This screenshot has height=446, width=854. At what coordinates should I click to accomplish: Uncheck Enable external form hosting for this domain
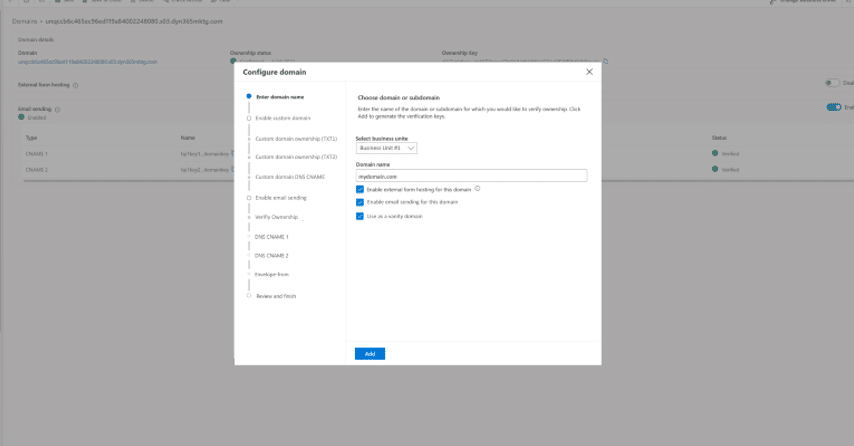tap(360, 189)
